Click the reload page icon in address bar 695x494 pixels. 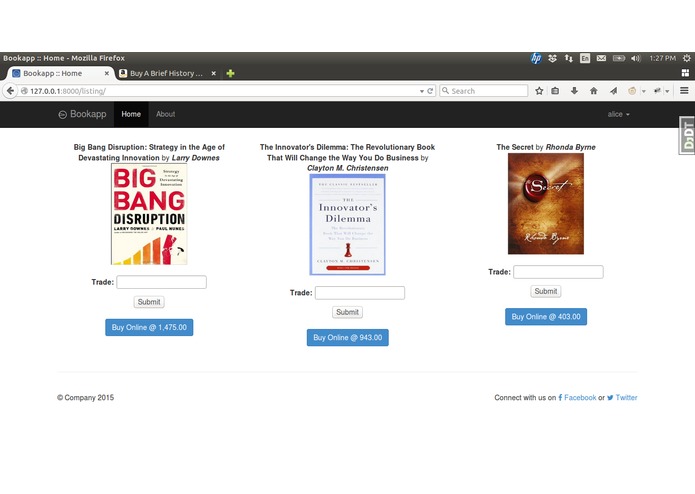pos(430,91)
